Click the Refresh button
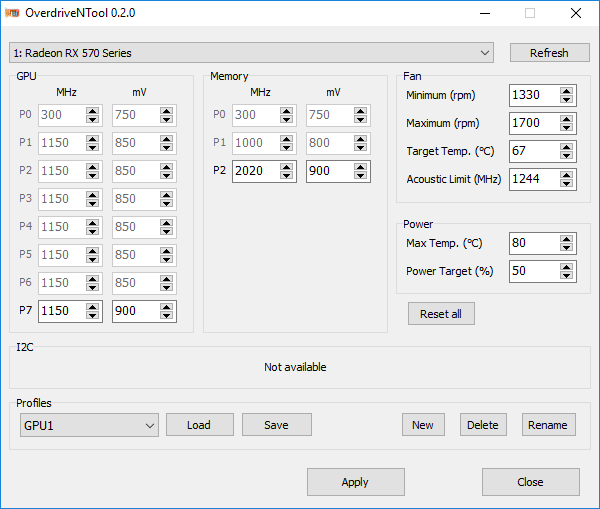The width and height of the screenshot is (600, 509). (549, 53)
